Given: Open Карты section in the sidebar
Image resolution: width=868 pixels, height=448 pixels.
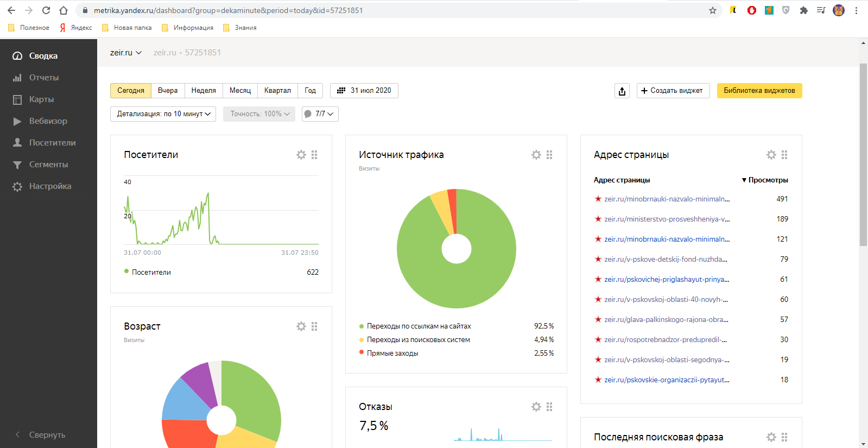Looking at the screenshot, I should (41, 99).
